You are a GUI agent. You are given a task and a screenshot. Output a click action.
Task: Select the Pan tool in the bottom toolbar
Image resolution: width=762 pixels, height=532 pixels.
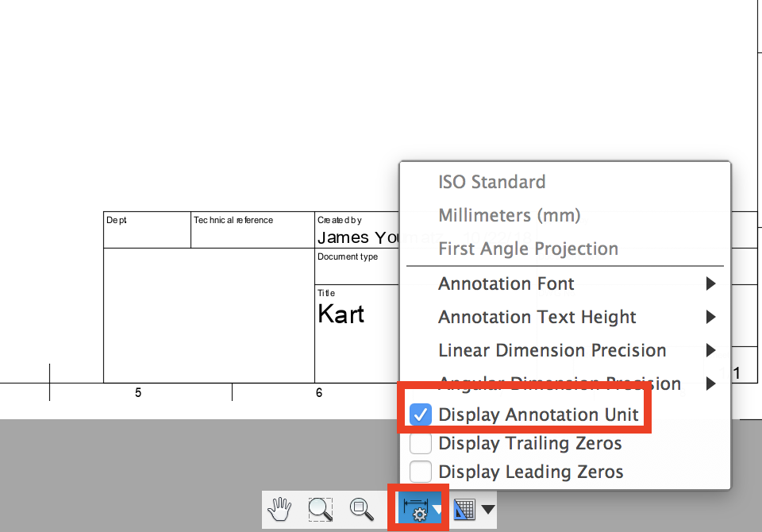[x=279, y=509]
